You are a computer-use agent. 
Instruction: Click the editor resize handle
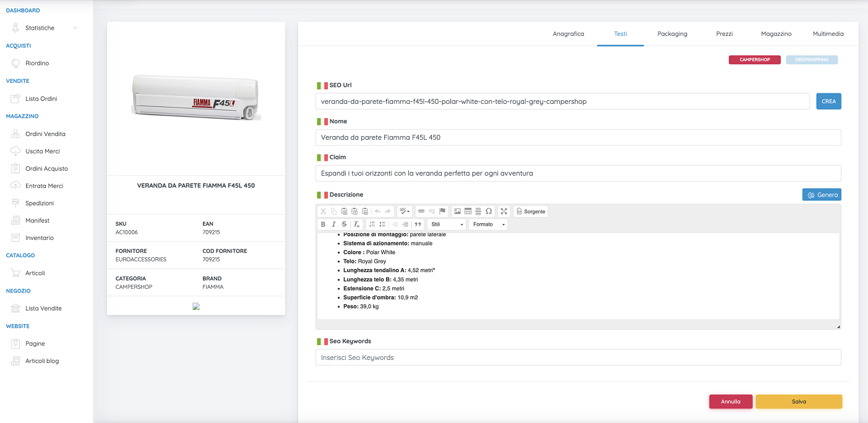point(838,327)
